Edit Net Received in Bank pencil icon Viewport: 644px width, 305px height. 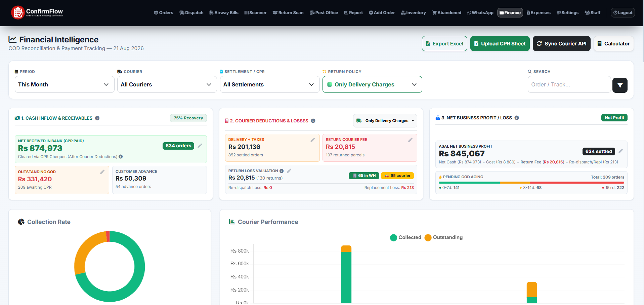pos(200,146)
